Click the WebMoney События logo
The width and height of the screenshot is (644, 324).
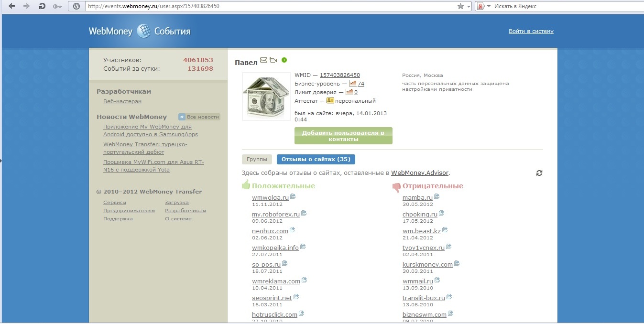140,32
